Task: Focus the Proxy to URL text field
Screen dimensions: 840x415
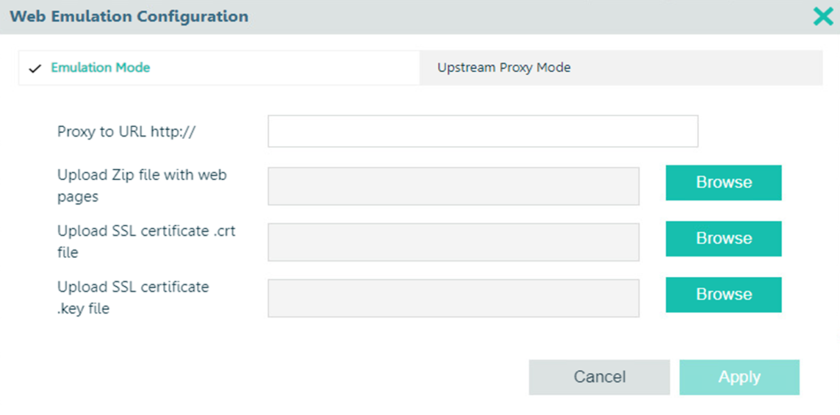Action: [x=482, y=131]
